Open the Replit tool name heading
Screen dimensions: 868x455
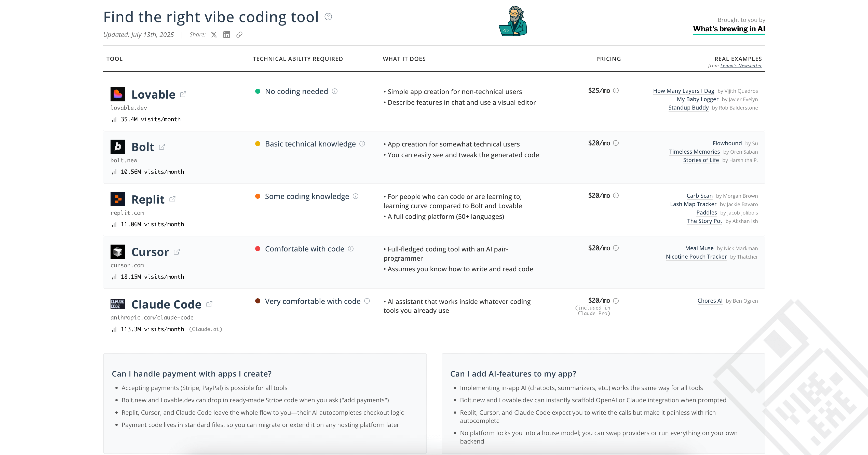pyautogui.click(x=148, y=199)
